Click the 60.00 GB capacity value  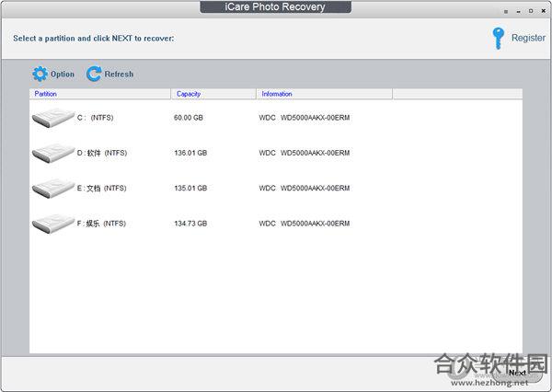189,118
